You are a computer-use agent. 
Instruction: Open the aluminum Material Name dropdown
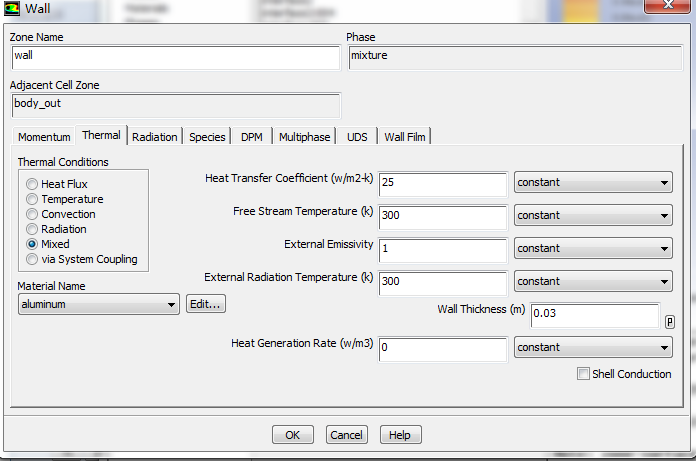[x=99, y=304]
